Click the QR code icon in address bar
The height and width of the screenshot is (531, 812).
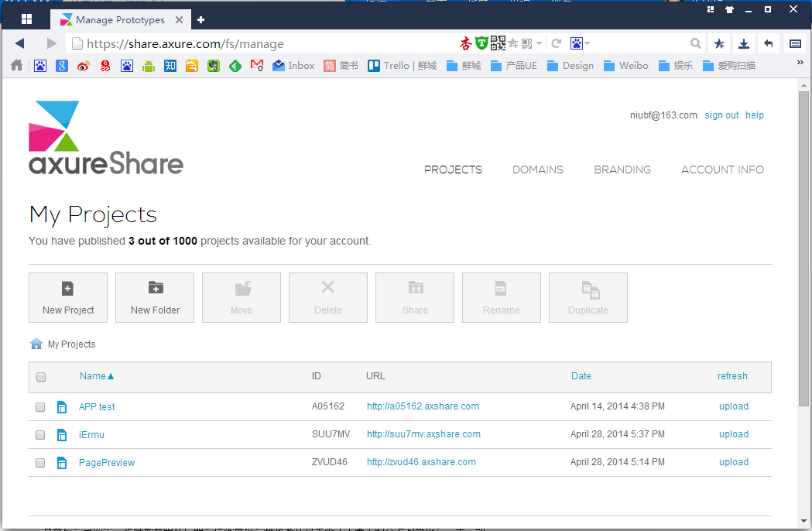(x=498, y=43)
